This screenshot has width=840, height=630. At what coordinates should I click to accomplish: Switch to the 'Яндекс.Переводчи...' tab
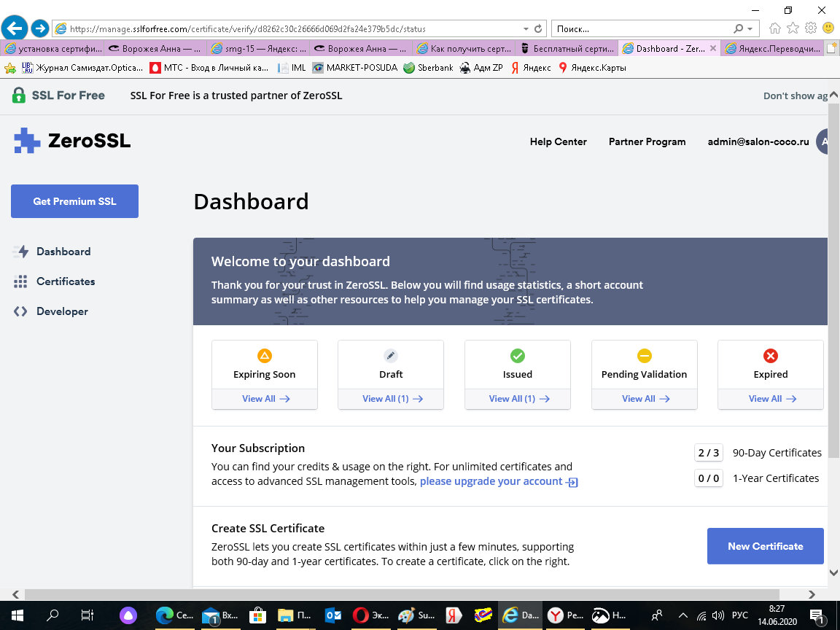[772, 49]
